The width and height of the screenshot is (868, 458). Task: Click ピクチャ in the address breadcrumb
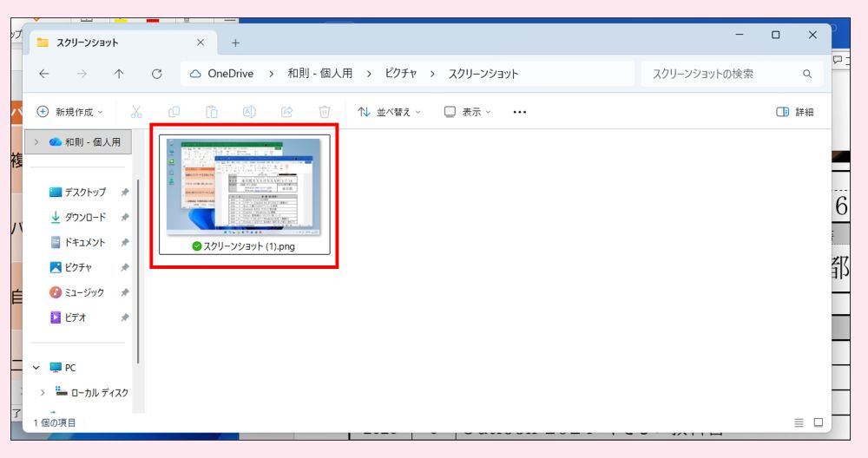click(x=403, y=74)
